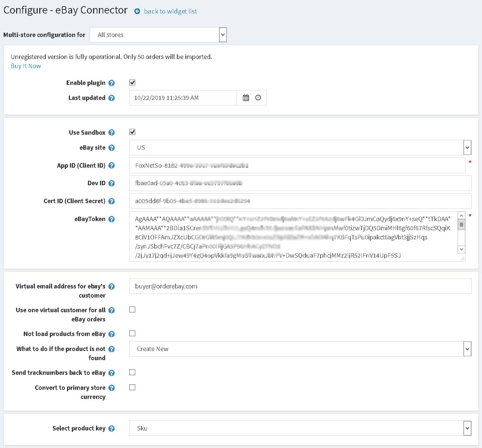Show help for eBayToken

[x=112, y=219]
